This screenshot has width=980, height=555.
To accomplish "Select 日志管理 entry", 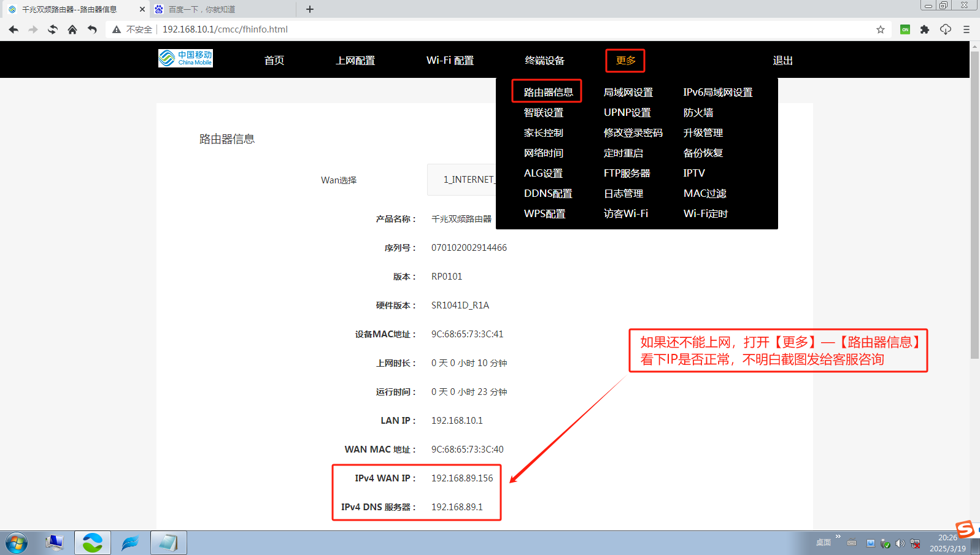I will [x=623, y=193].
